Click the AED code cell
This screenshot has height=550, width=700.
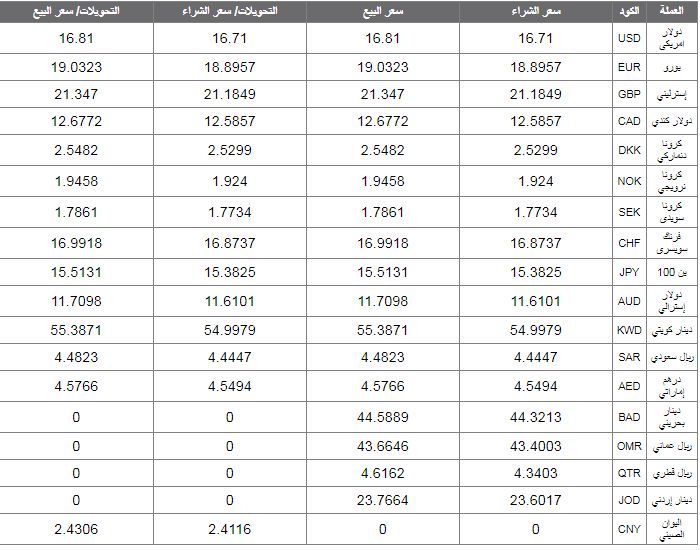[629, 386]
